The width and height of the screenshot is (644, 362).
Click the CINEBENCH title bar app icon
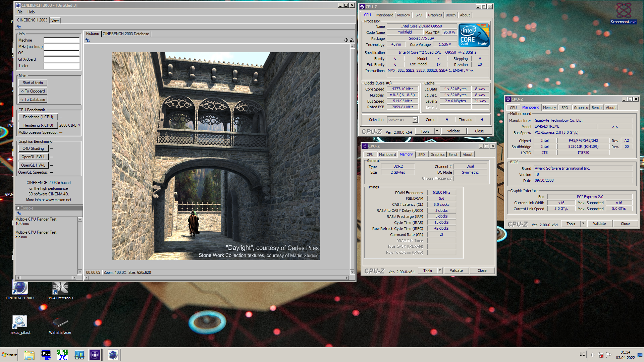(x=18, y=5)
